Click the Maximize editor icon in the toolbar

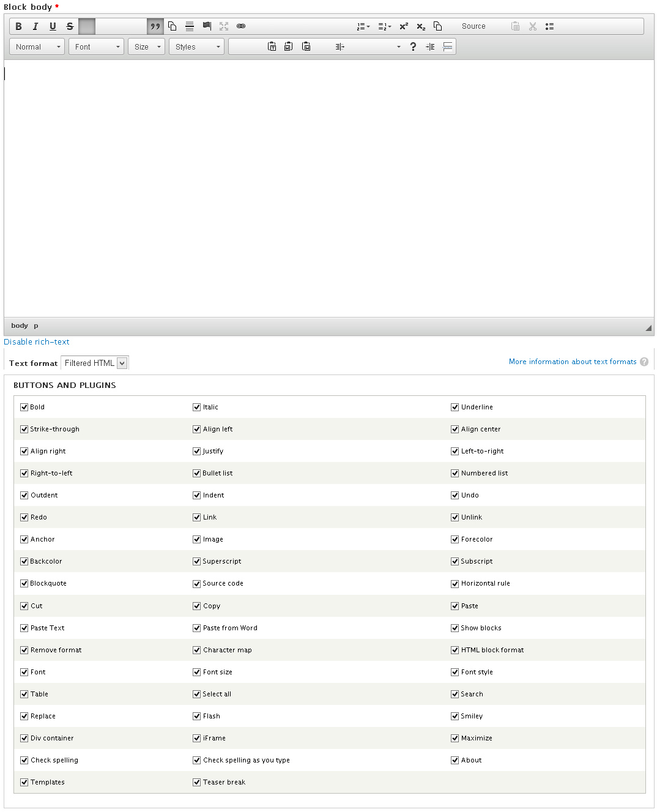click(x=224, y=26)
